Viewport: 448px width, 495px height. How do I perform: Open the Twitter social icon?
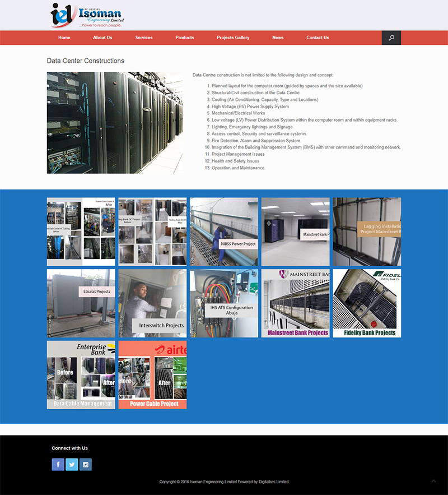coord(72,464)
